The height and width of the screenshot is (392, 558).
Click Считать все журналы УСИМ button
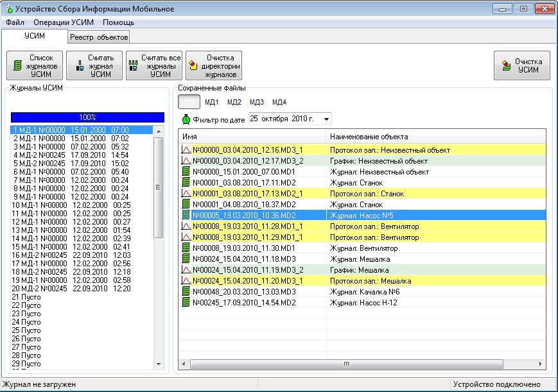click(x=154, y=66)
